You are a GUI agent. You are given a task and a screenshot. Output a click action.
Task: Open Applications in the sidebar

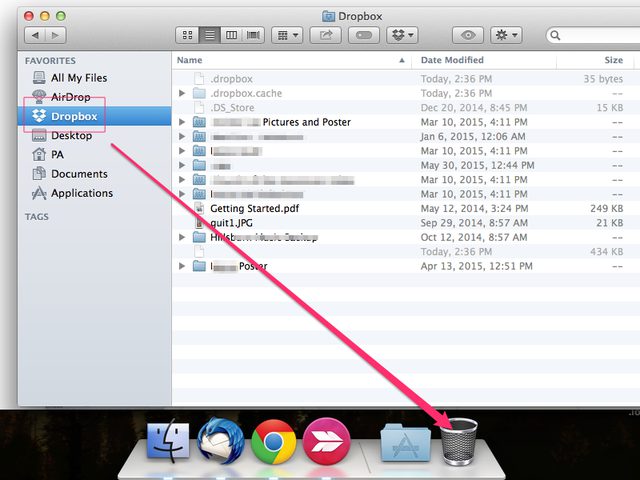(x=81, y=193)
